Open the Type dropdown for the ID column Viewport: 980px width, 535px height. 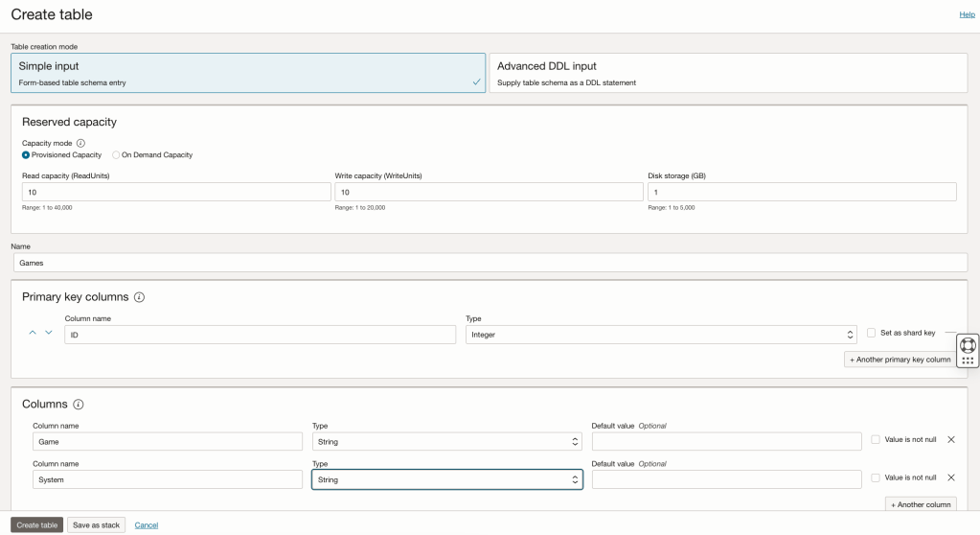click(x=660, y=335)
